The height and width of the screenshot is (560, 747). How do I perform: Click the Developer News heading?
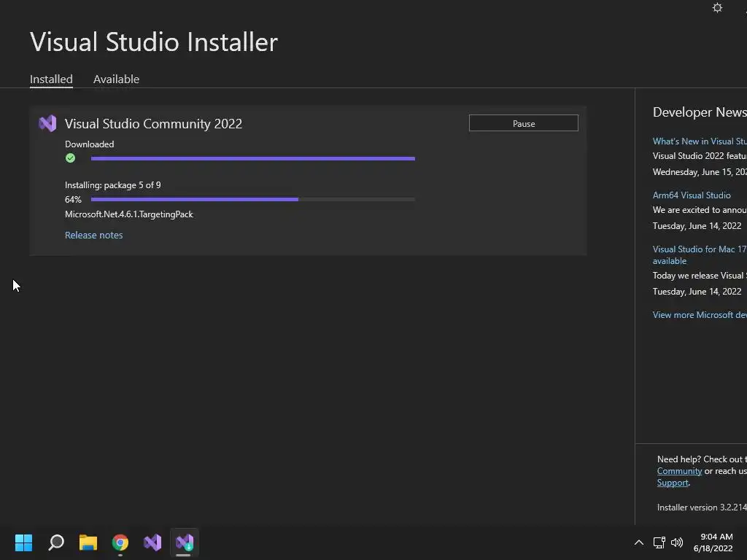[700, 112]
